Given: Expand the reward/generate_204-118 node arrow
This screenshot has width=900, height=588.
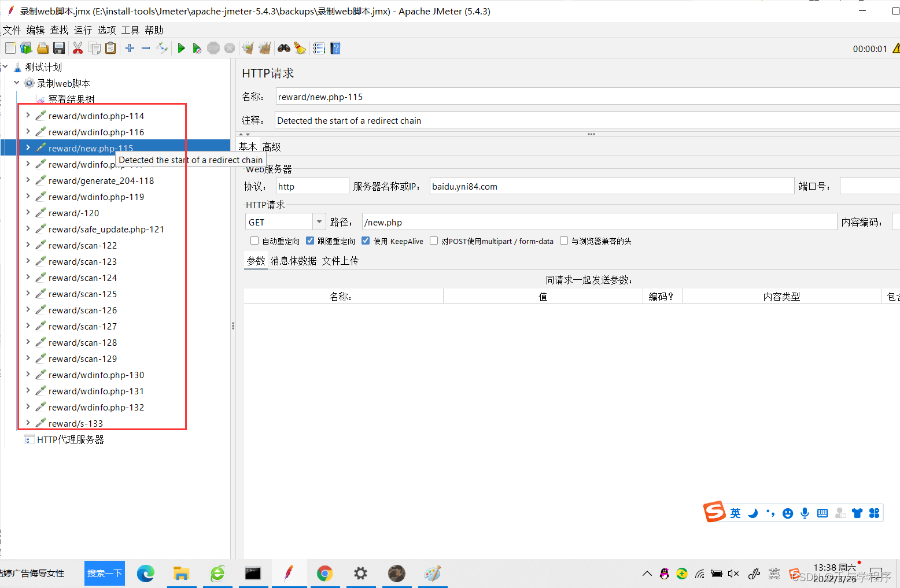Looking at the screenshot, I should point(28,180).
